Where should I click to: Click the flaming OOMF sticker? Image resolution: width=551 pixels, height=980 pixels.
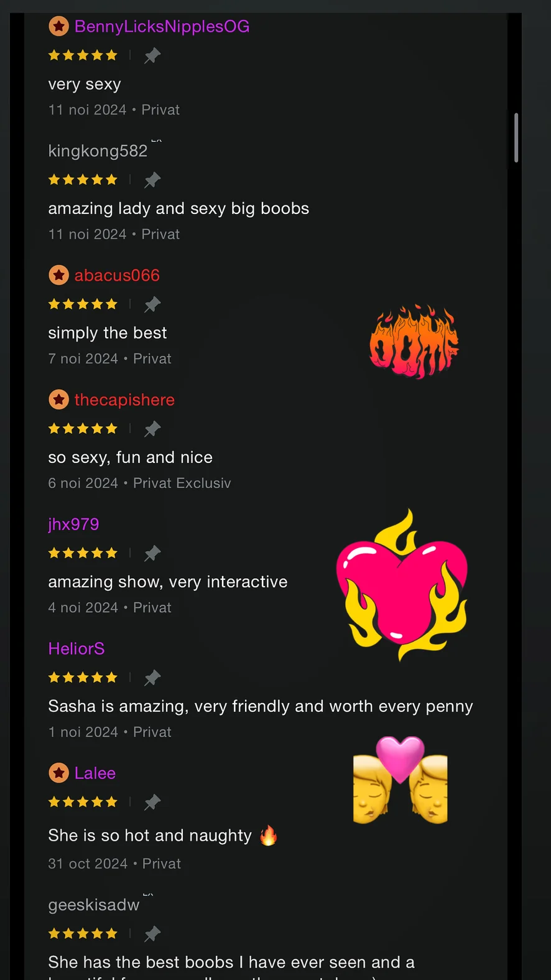(x=414, y=342)
